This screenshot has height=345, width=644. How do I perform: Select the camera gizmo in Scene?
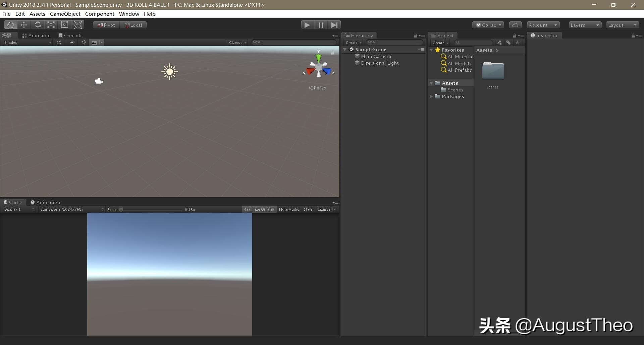[x=99, y=81]
